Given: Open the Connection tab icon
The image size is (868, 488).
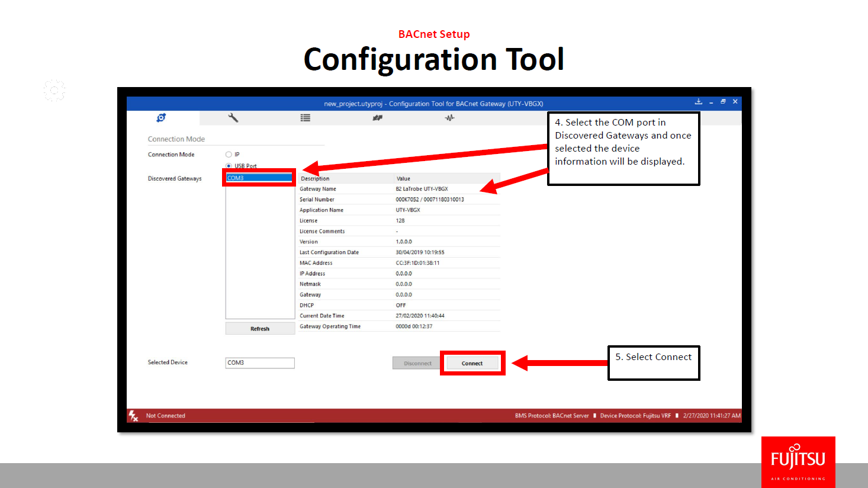Looking at the screenshot, I should (x=161, y=118).
